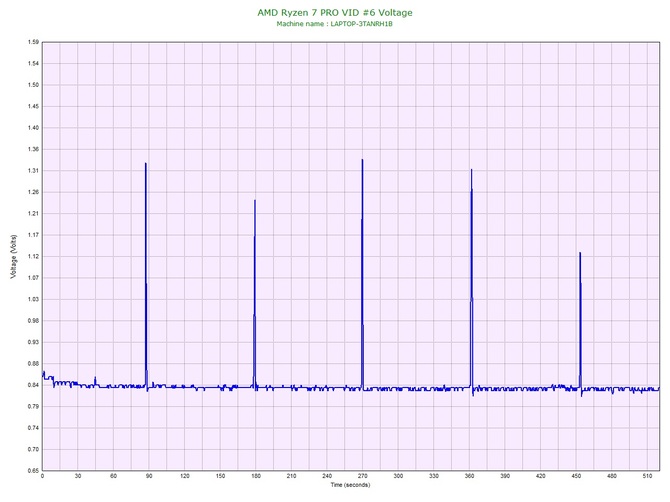This screenshot has width=670, height=502.
Task: Click the 60 tick on the time axis
Action: [113, 476]
